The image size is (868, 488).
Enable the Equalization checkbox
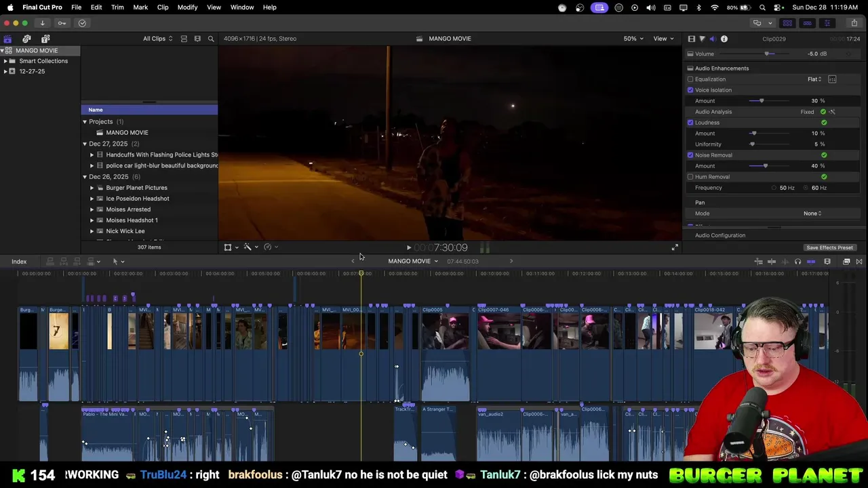coord(690,79)
